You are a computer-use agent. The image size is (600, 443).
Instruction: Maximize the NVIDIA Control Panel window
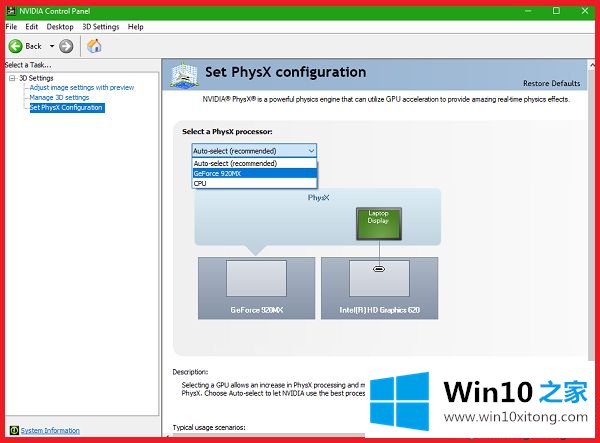pos(556,11)
